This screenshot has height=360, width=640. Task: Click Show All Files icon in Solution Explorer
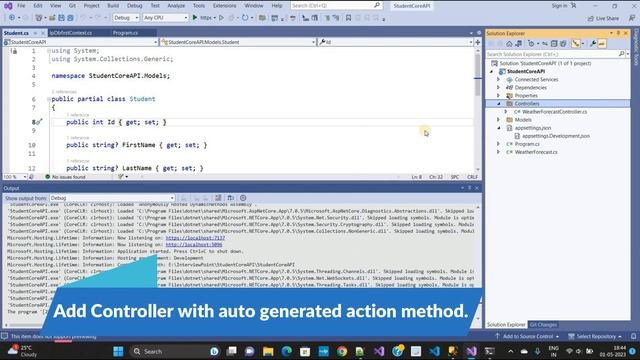[x=563, y=44]
